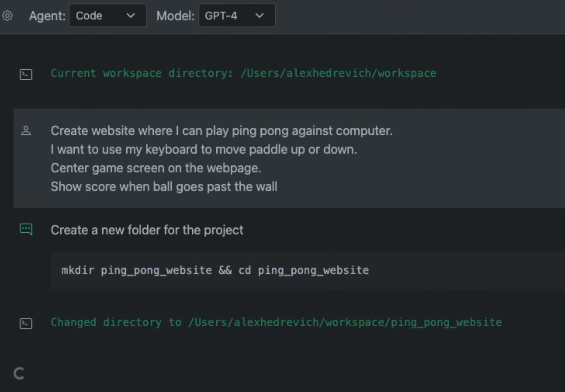Click terminal icon beside Current workspace directory
The height and width of the screenshot is (392, 565).
pyautogui.click(x=26, y=74)
